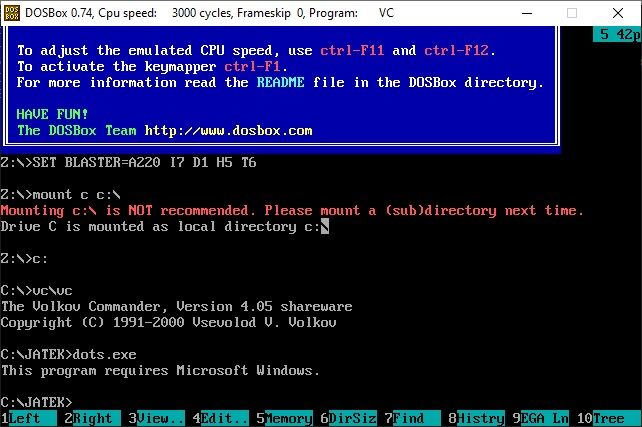
Task: Select the 2 Right function key
Action: tap(93, 418)
